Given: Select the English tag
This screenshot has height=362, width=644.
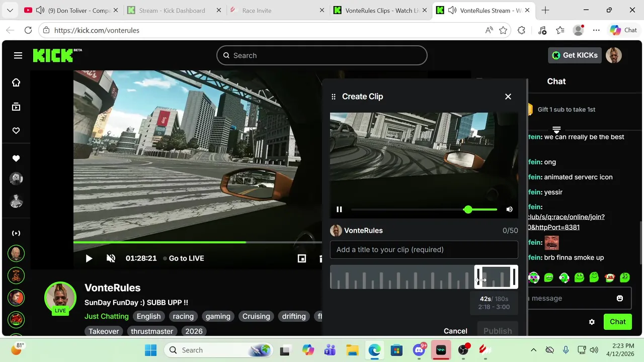Looking at the screenshot, I should pyautogui.click(x=148, y=316).
